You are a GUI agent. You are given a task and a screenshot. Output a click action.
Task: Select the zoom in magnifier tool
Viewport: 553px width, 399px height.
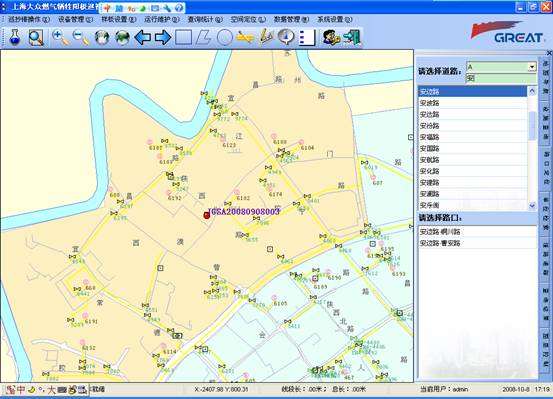[60, 37]
